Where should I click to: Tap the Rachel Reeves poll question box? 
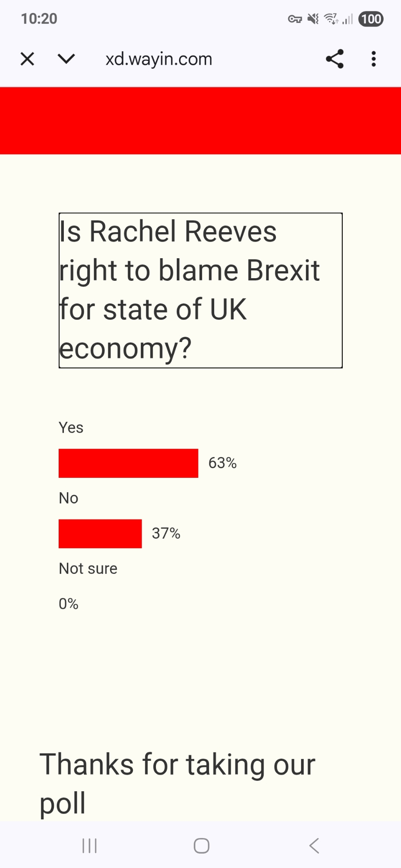click(x=200, y=290)
